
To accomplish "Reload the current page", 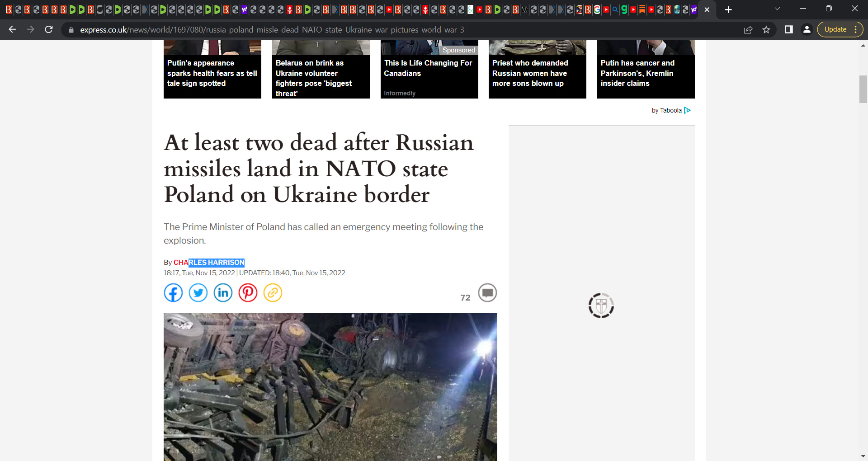I will [49, 29].
